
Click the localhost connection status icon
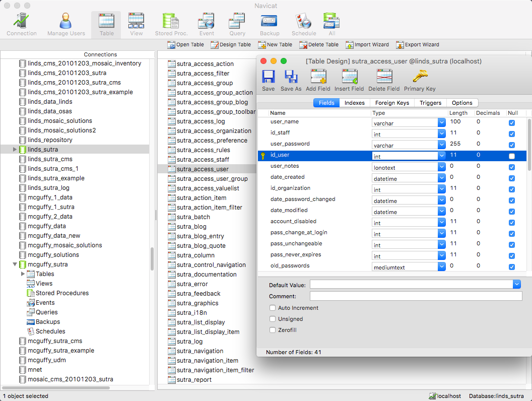(x=433, y=396)
